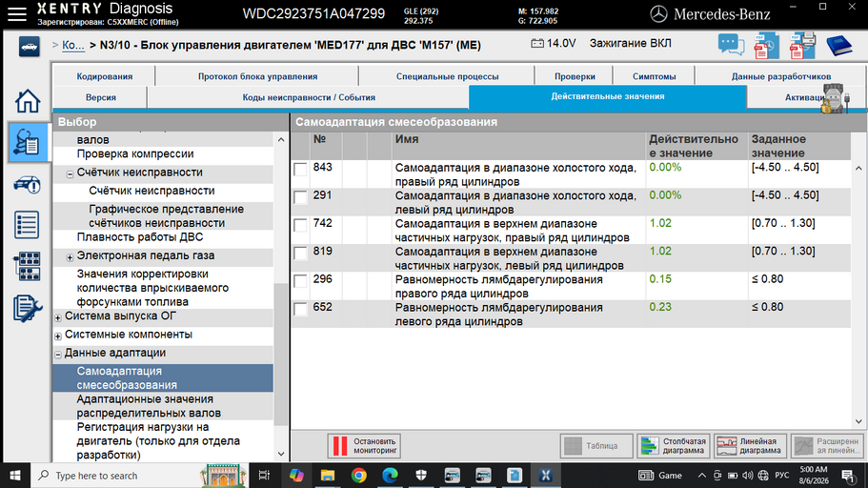The height and width of the screenshot is (488, 868).
Task: Click the volume icon in system tray
Action: click(x=747, y=476)
